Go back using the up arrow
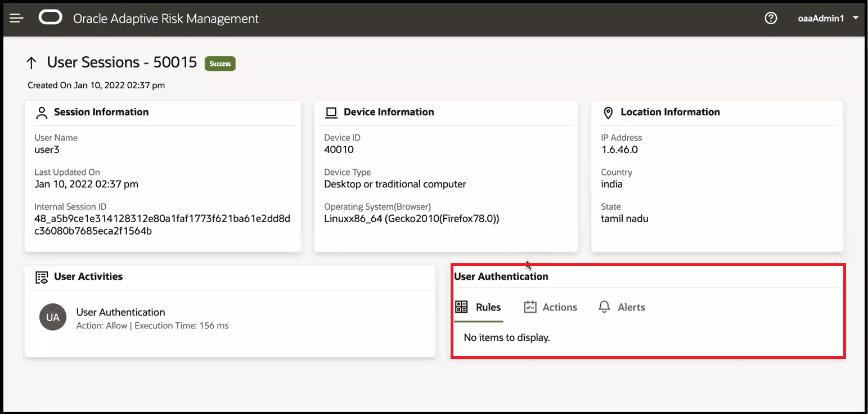 coord(32,63)
